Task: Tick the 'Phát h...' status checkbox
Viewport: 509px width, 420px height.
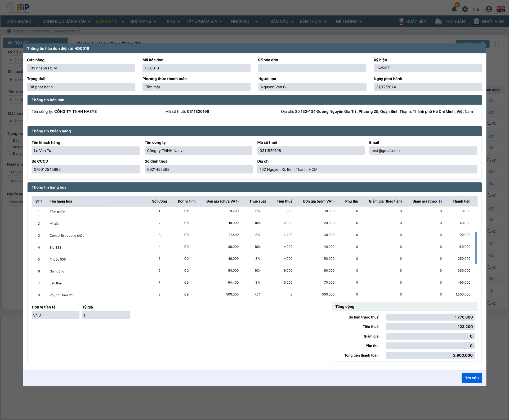Action: (x=9, y=147)
